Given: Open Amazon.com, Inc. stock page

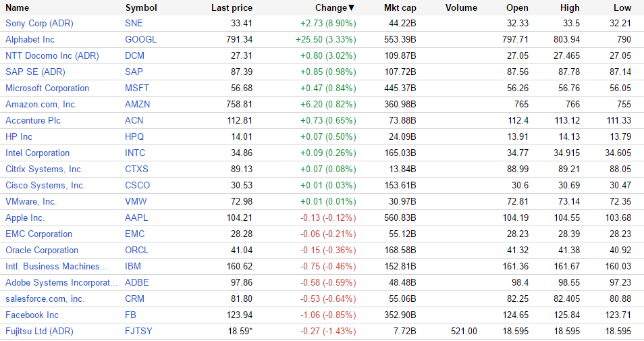Looking at the screenshot, I should 41,104.
